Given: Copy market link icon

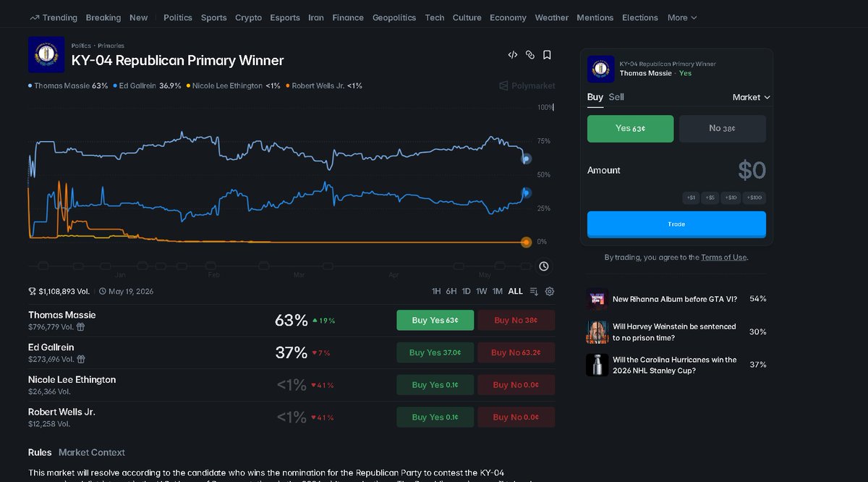Looking at the screenshot, I should (x=530, y=55).
